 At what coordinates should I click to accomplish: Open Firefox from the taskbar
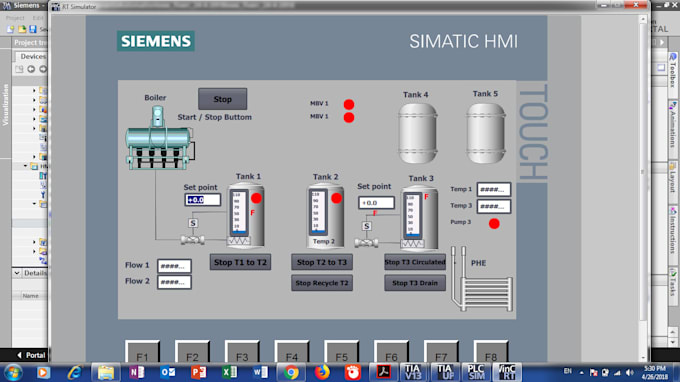click(x=322, y=372)
